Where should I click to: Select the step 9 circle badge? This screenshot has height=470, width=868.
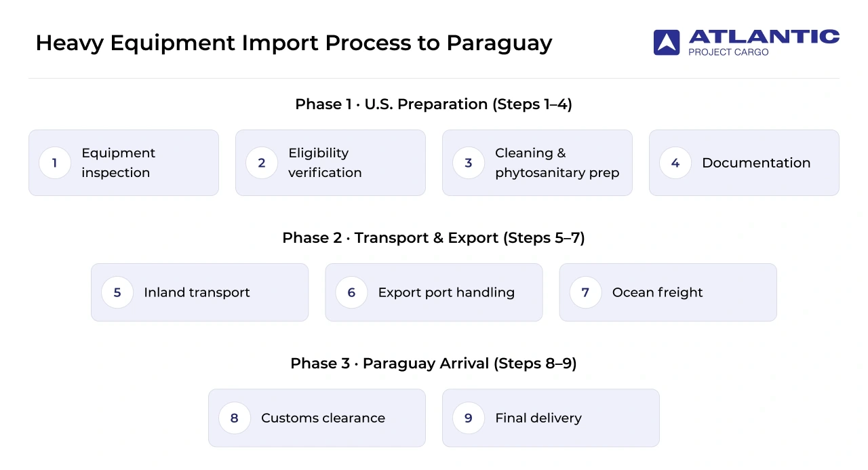click(469, 418)
